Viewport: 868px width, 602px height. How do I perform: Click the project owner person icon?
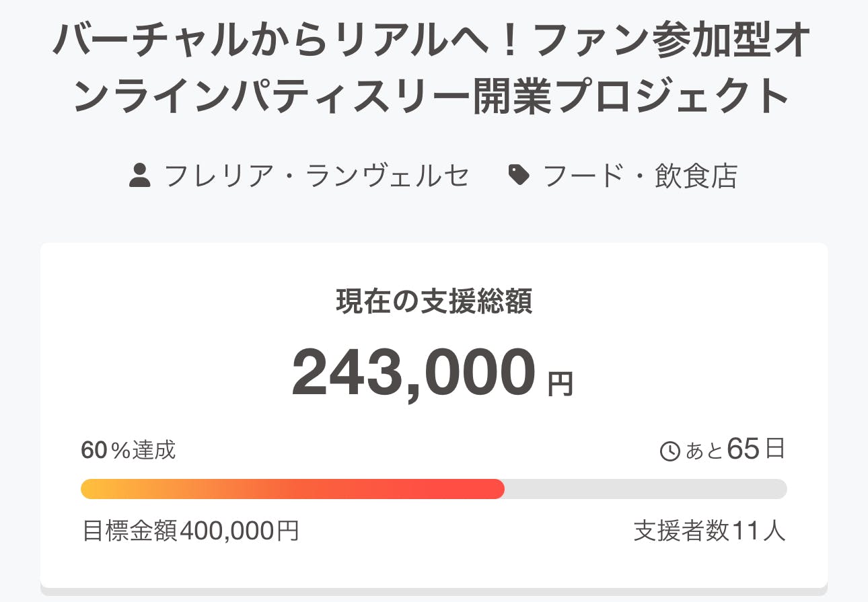pos(139,176)
